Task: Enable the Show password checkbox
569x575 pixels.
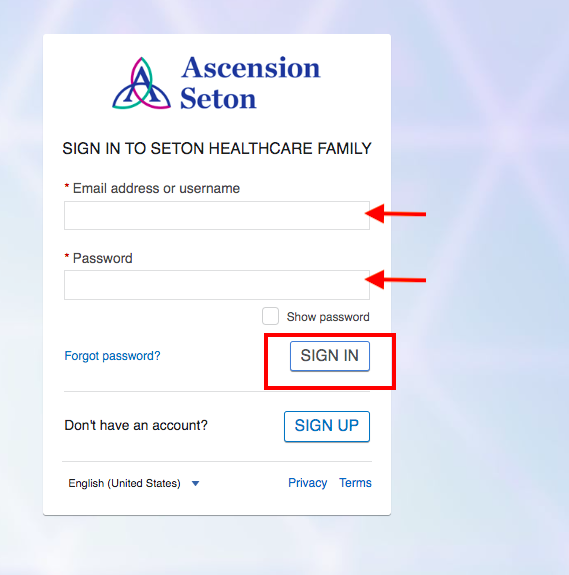Action: coord(270,316)
